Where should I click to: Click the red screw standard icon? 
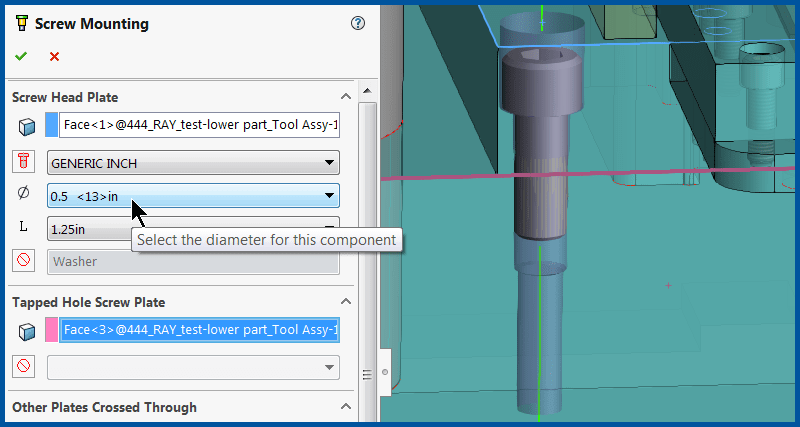point(25,162)
